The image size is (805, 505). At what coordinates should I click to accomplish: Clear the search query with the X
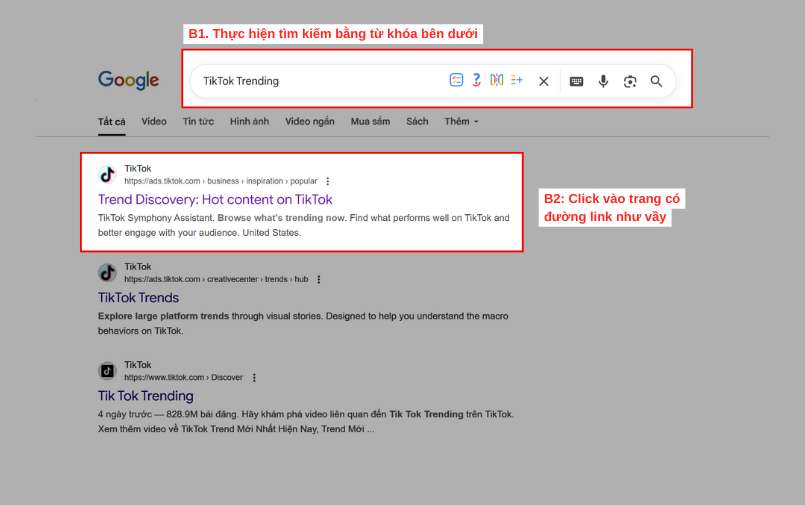pos(544,81)
